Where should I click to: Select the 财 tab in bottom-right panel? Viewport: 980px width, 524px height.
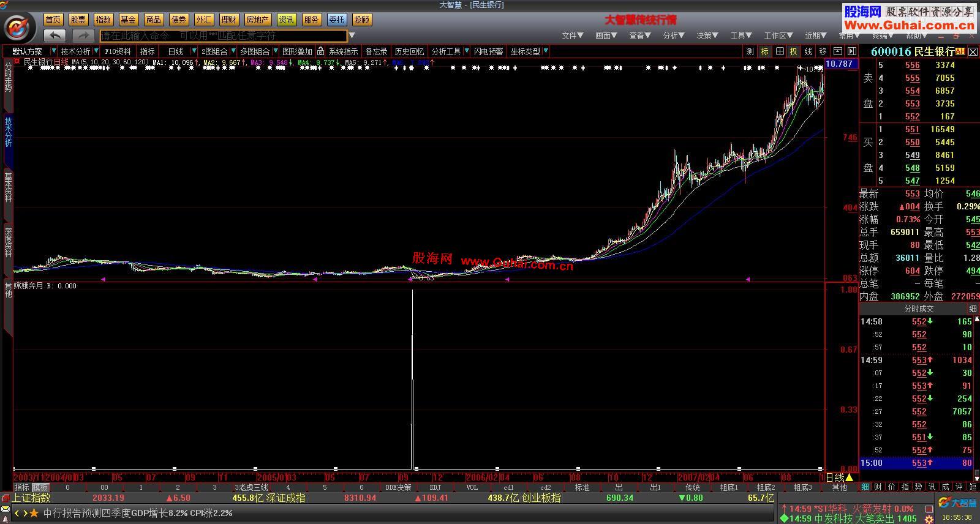(x=878, y=487)
